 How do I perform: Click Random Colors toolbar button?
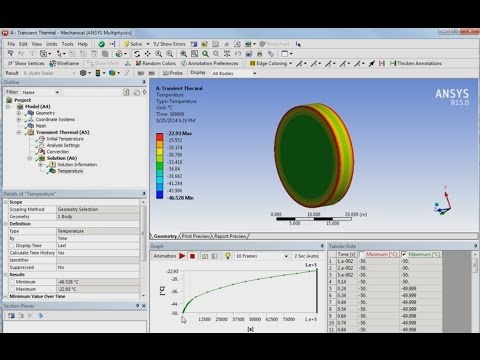coord(156,63)
